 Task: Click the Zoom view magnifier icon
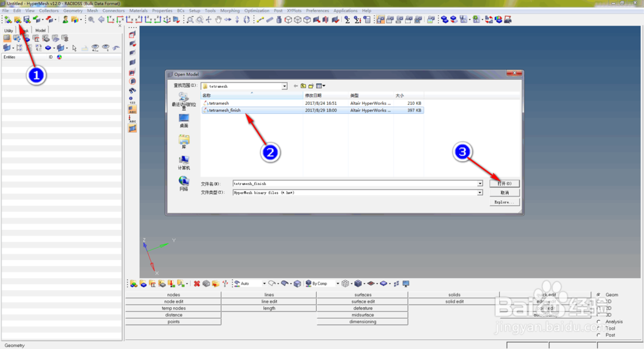91,19
